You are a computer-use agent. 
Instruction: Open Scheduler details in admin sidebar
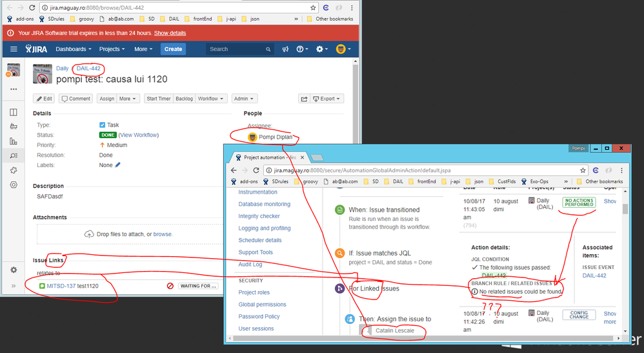[x=260, y=240]
